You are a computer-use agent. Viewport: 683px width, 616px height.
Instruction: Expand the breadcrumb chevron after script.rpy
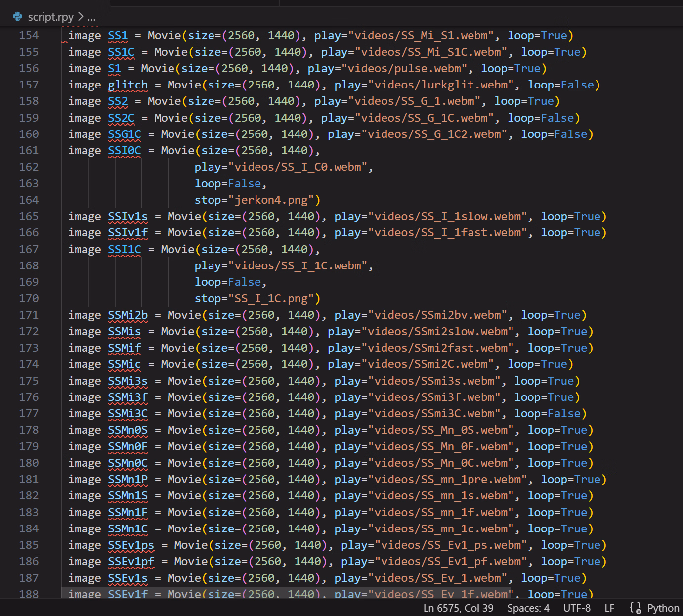(x=81, y=17)
